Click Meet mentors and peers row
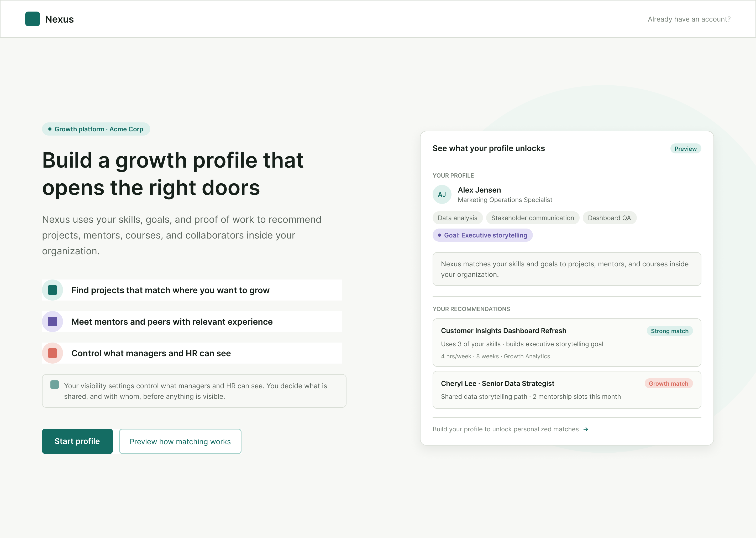Viewport: 756px width, 538px height. pyautogui.click(x=192, y=322)
